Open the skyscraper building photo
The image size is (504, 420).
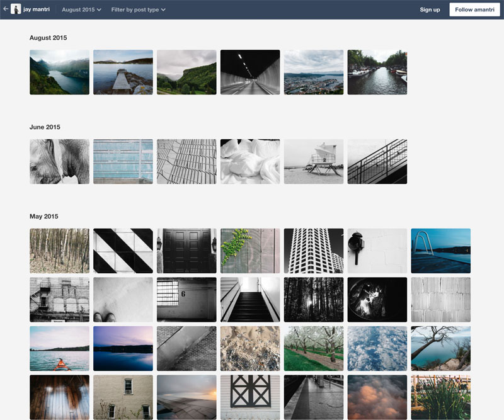tap(314, 251)
